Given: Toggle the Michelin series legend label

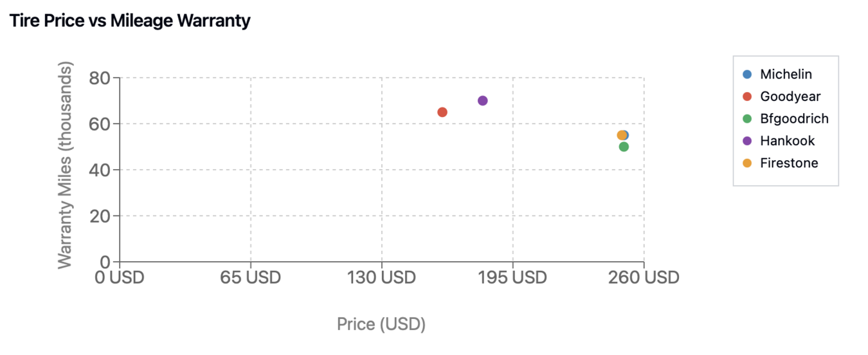Looking at the screenshot, I should pos(786,75).
